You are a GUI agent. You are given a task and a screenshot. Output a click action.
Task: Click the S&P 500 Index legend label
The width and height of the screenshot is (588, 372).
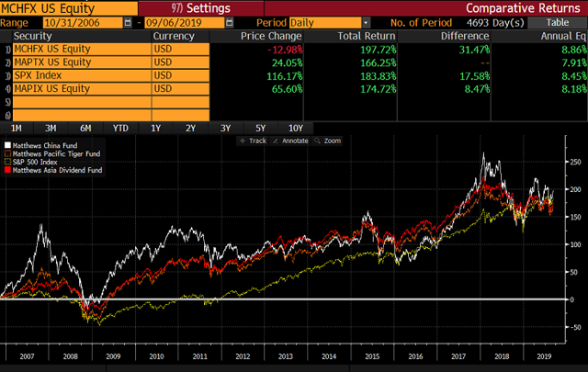tap(35, 162)
